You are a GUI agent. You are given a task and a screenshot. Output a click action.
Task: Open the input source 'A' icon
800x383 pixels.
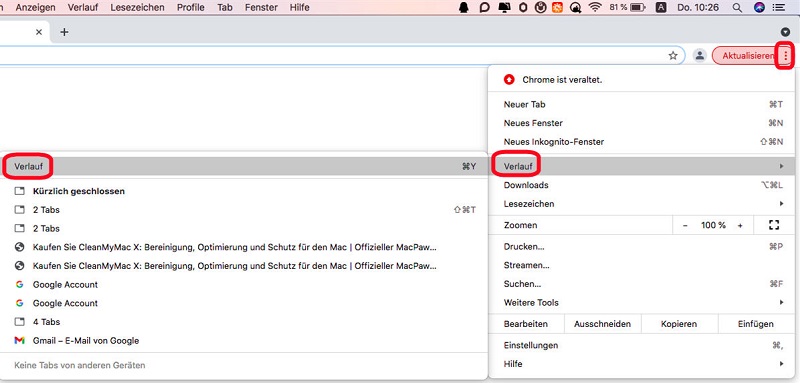[x=661, y=8]
